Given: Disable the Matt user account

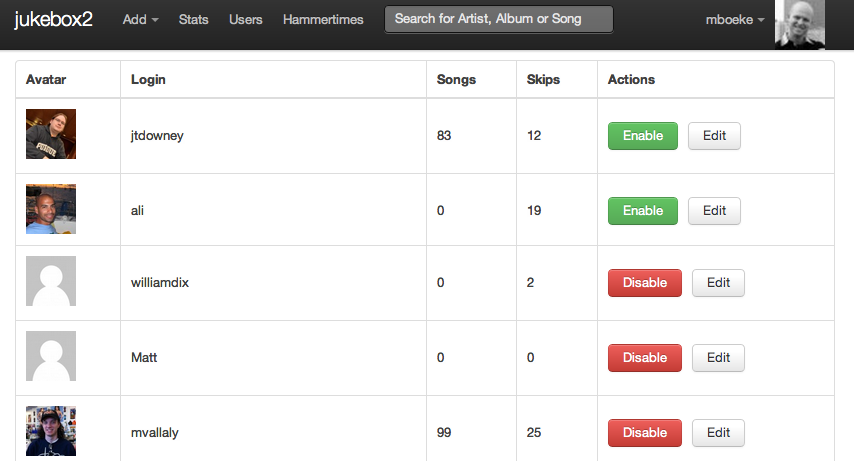Looking at the screenshot, I should [x=645, y=358].
